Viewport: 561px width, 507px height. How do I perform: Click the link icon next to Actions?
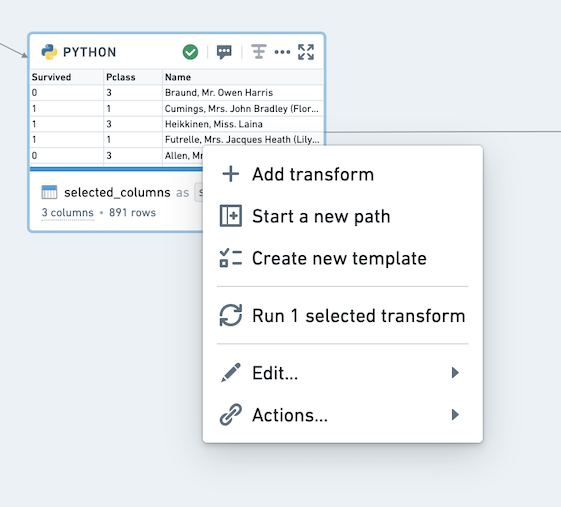(231, 415)
